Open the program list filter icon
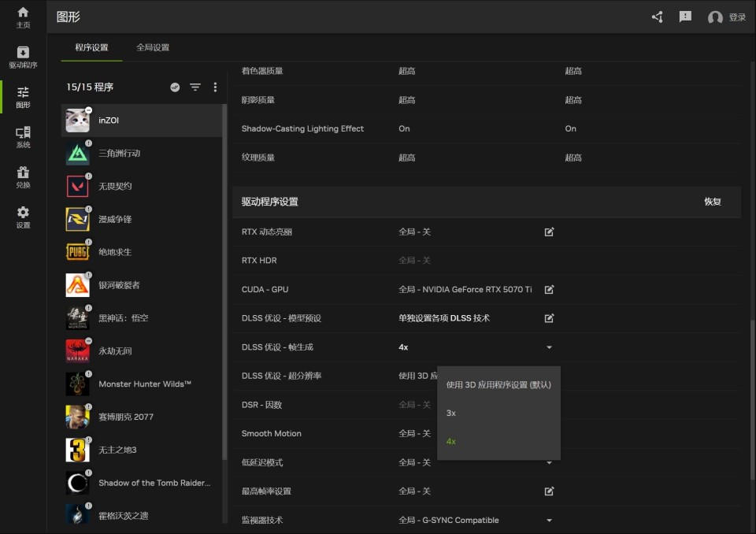This screenshot has height=534, width=756. pyautogui.click(x=195, y=87)
